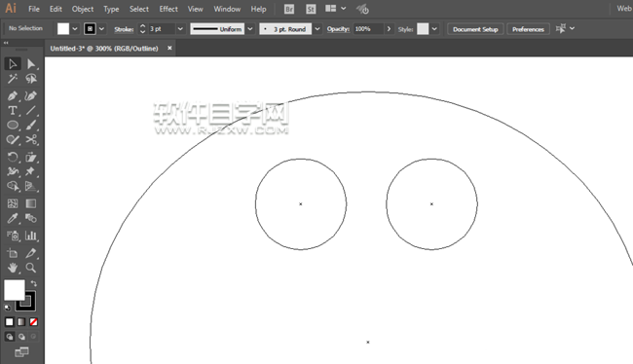The width and height of the screenshot is (633, 364).
Task: Select the Eyedropper tool
Action: 12,219
